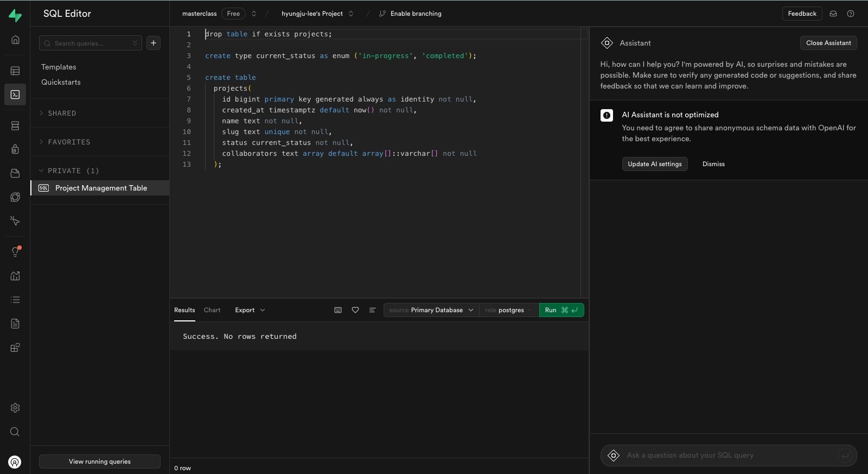Image resolution: width=868 pixels, height=474 pixels.
Task: Open the project switcher chevrons
Action: 351,14
